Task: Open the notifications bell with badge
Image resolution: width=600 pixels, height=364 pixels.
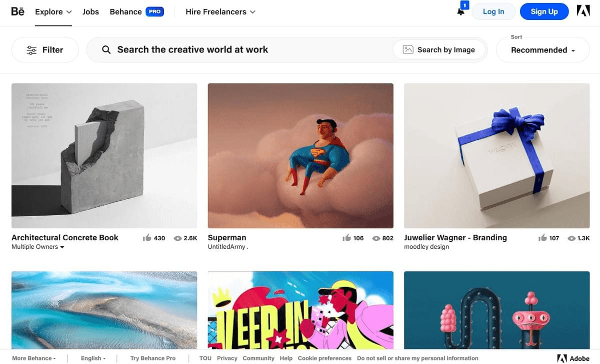Action: [460, 11]
